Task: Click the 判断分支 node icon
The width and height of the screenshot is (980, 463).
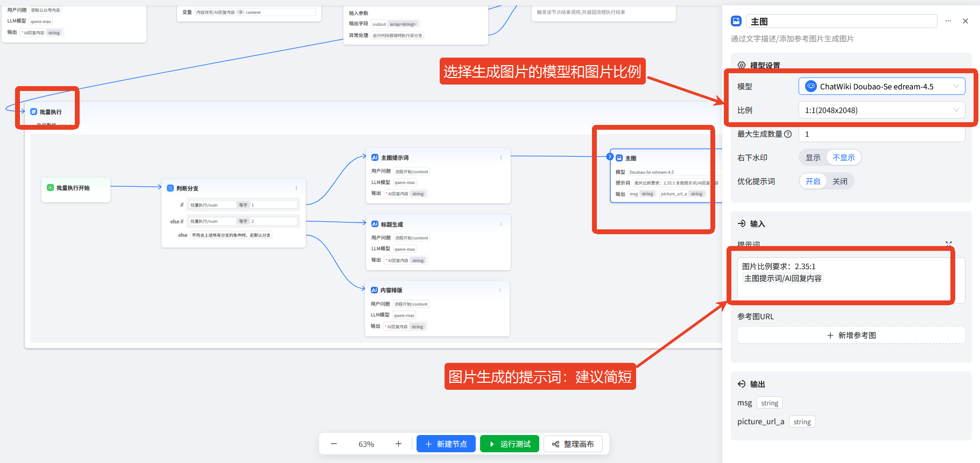Action: pyautogui.click(x=170, y=188)
